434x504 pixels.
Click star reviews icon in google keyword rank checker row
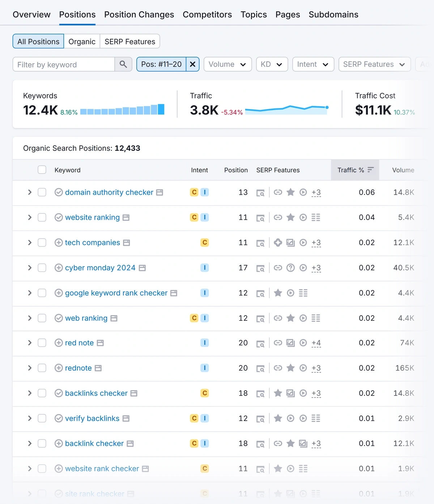(278, 293)
